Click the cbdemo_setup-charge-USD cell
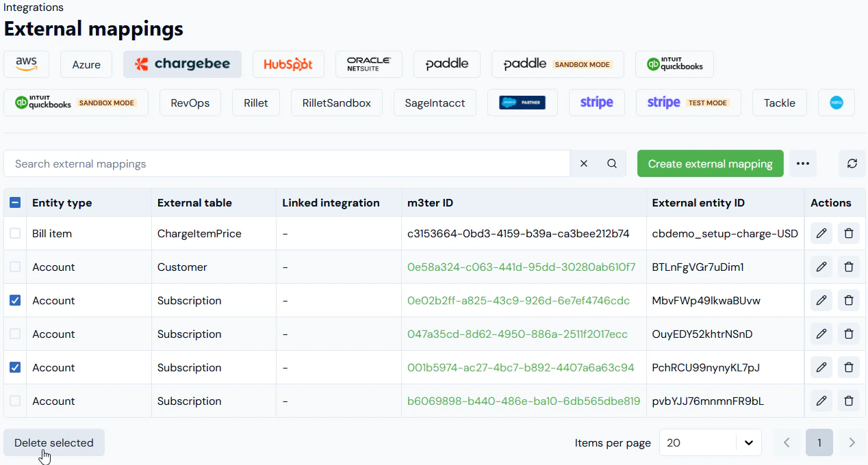868x465 pixels. [x=725, y=233]
